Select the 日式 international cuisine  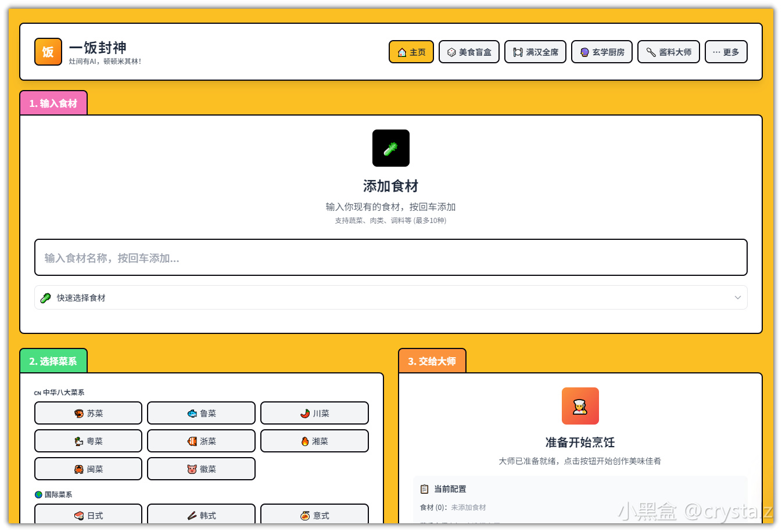[88, 514]
